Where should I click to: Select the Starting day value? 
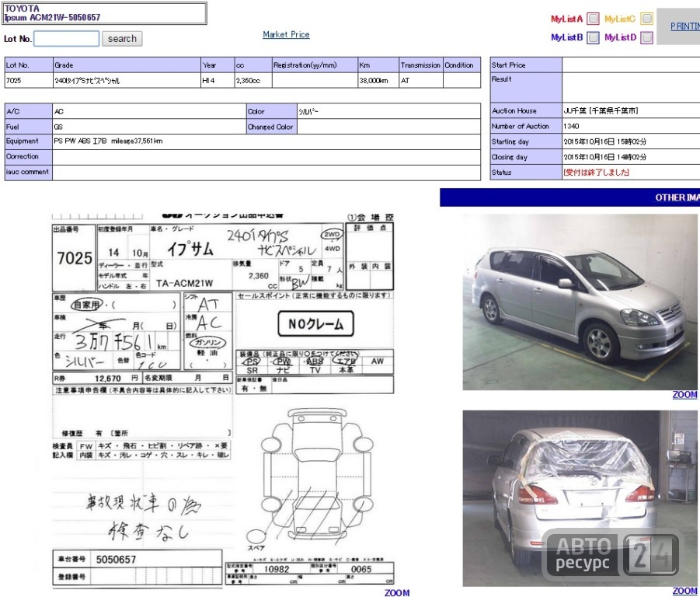click(x=604, y=141)
